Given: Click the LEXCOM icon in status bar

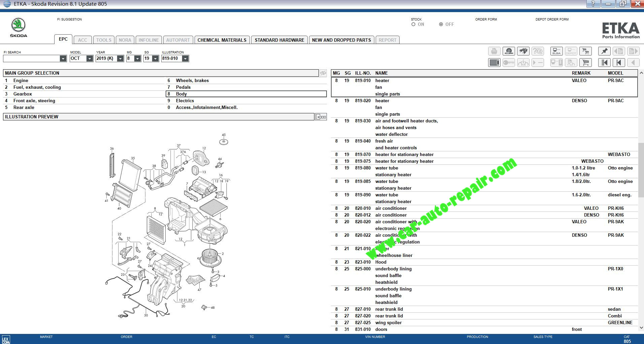Looking at the screenshot, I should click(6, 339).
